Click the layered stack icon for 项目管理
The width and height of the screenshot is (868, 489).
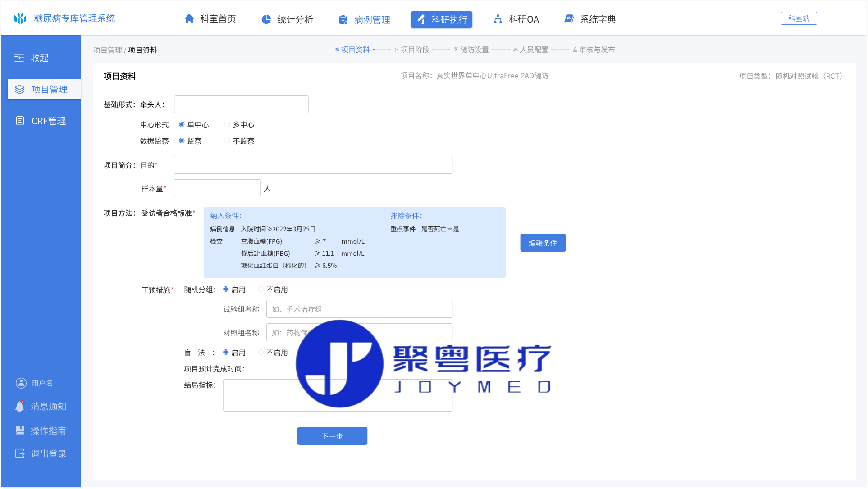[x=19, y=89]
